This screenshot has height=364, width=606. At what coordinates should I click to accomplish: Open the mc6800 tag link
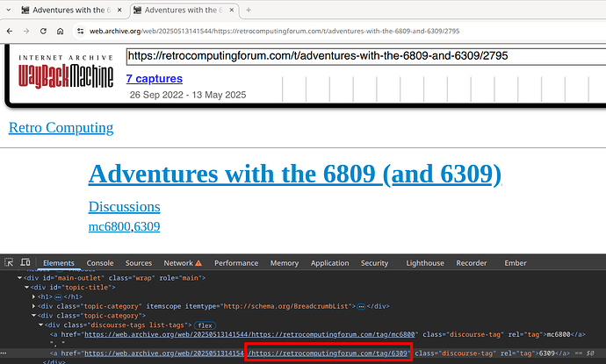click(x=110, y=226)
